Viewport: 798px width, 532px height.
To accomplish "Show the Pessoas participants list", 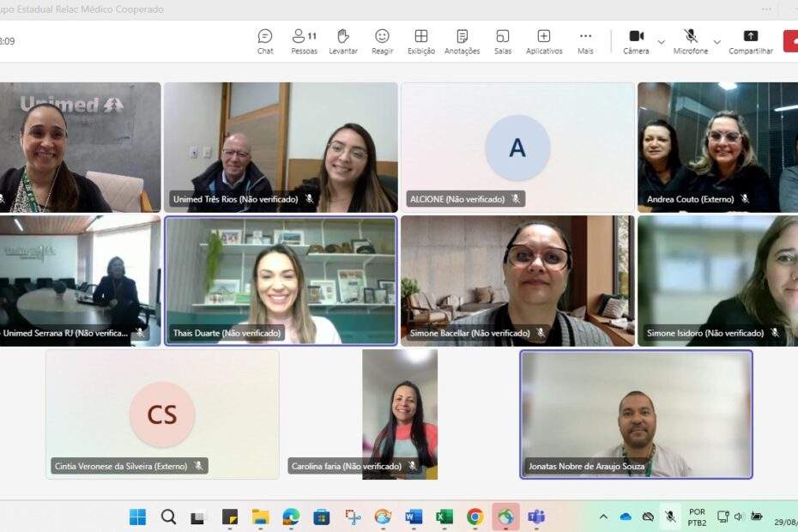I will click(x=304, y=40).
